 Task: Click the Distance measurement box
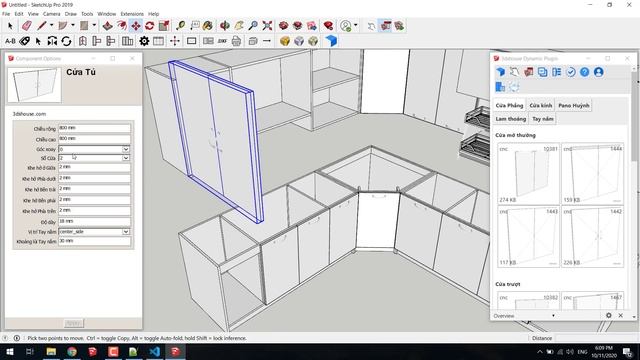coord(596,338)
